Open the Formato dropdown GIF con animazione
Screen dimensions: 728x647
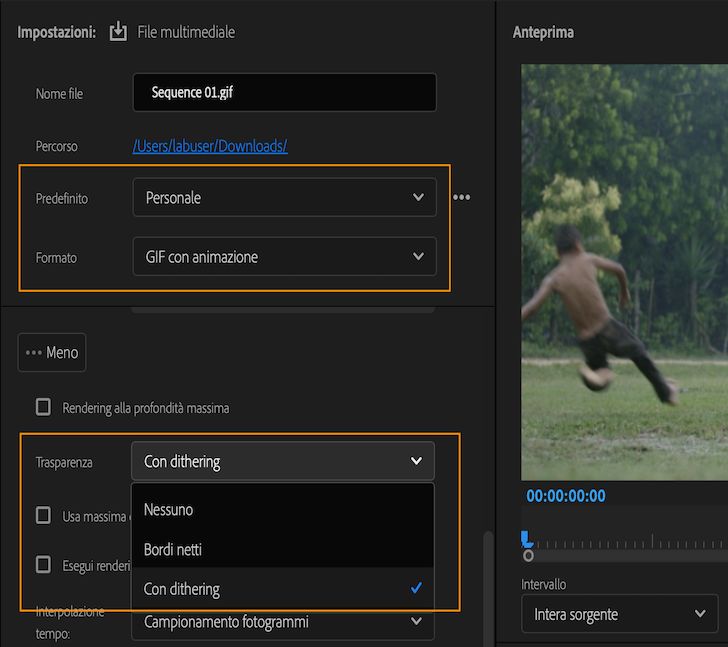(284, 256)
